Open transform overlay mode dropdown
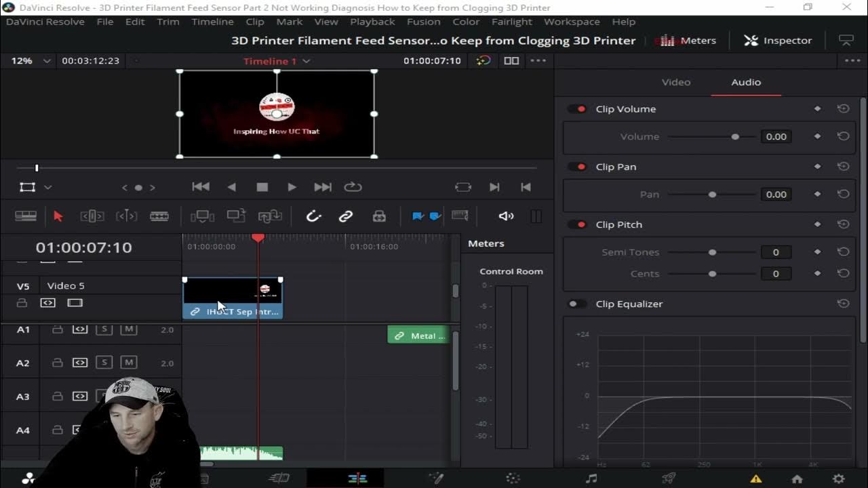The width and height of the screenshot is (868, 488). point(47,187)
